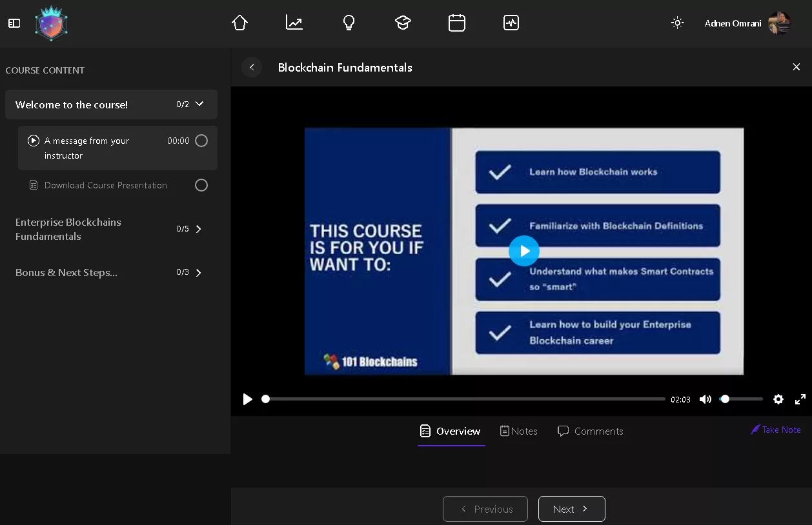Screen dimensions: 812x525
Task: Open video settings gear icon
Action: click(x=778, y=399)
